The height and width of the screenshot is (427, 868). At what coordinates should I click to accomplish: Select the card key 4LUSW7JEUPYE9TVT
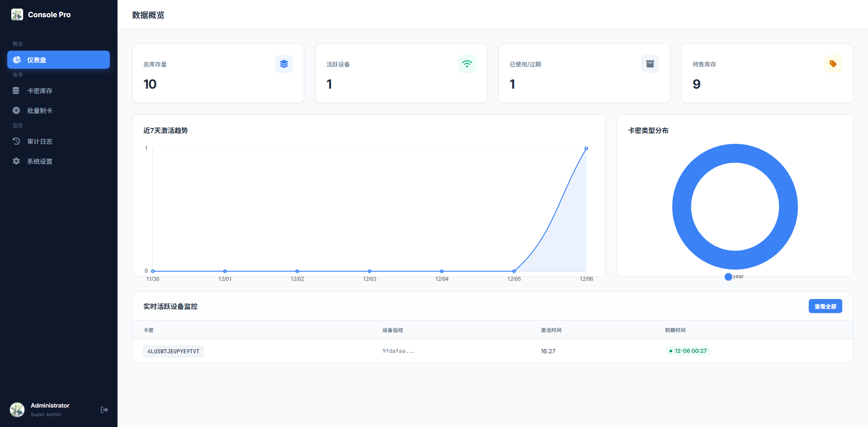[x=173, y=351]
